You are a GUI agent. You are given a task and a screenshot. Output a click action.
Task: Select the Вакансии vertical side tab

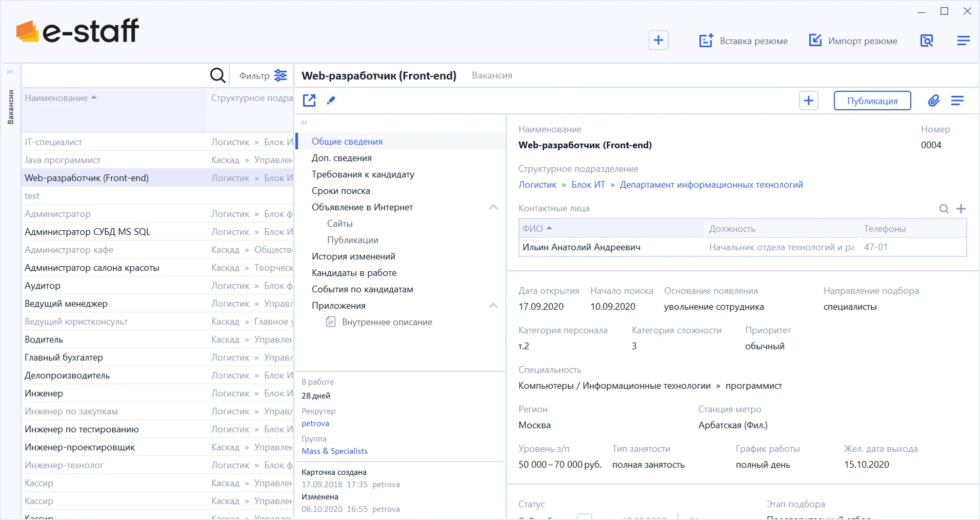pos(10,107)
